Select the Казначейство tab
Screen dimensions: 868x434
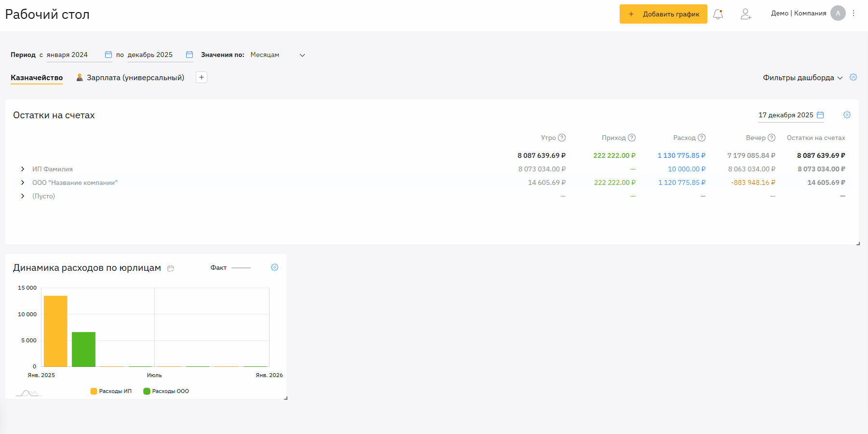point(37,78)
